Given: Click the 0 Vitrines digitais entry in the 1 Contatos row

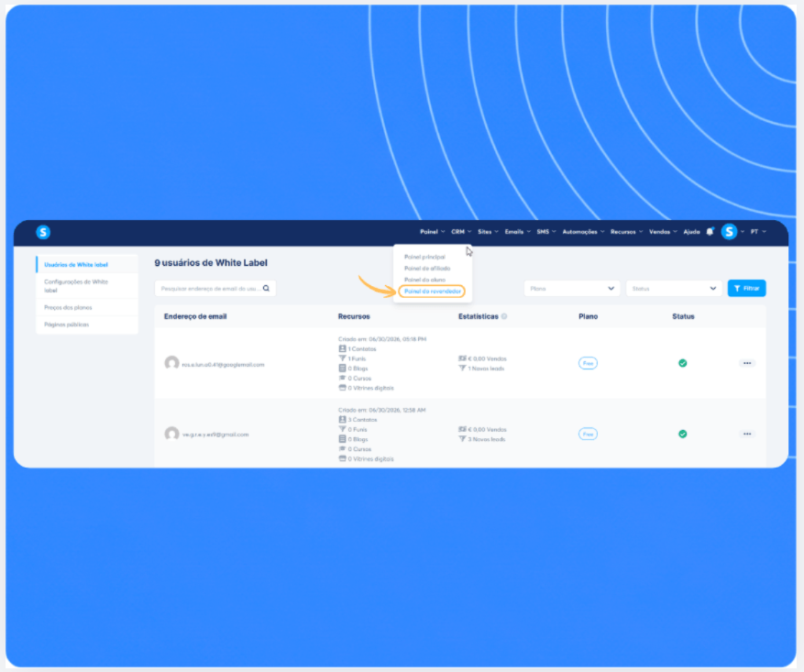Looking at the screenshot, I should tap(366, 388).
